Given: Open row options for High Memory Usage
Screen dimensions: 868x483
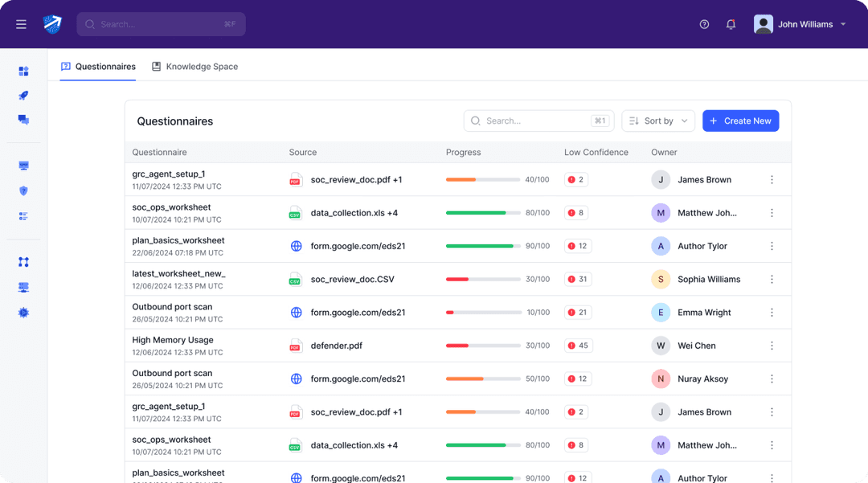Looking at the screenshot, I should click(x=772, y=345).
